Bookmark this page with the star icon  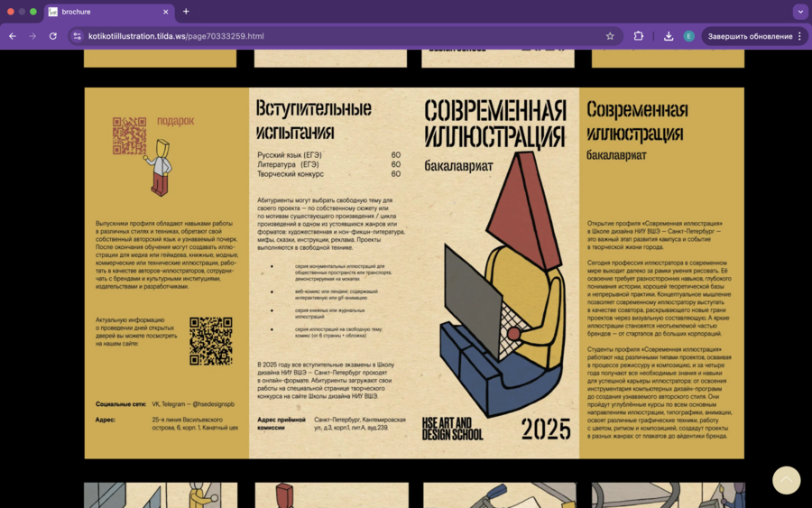[610, 36]
